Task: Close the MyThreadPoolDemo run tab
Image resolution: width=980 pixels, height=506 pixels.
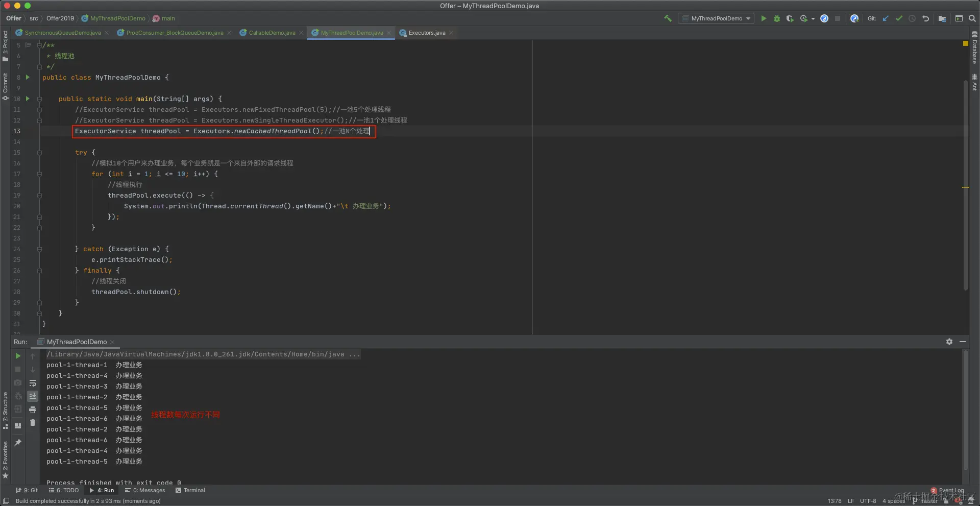Action: (112, 342)
